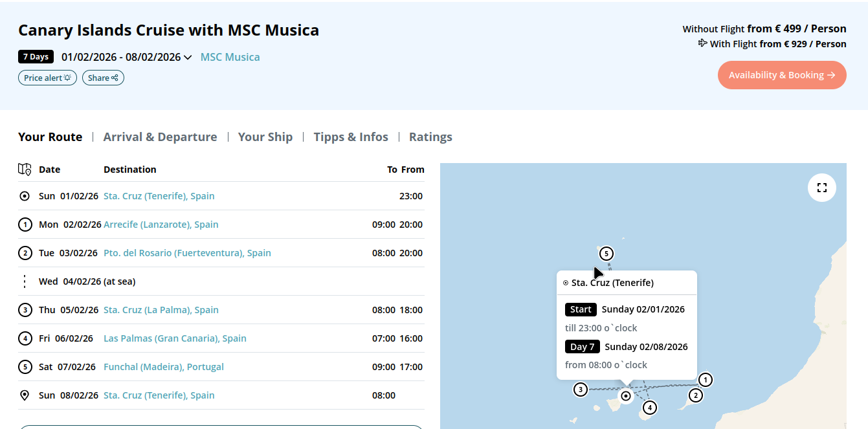Set a Price alert
The image size is (868, 429).
[47, 78]
